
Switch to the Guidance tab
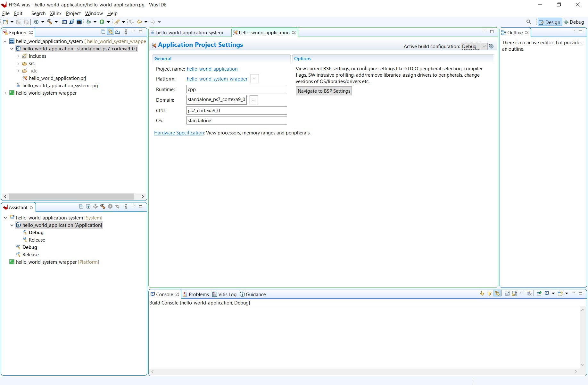253,295
